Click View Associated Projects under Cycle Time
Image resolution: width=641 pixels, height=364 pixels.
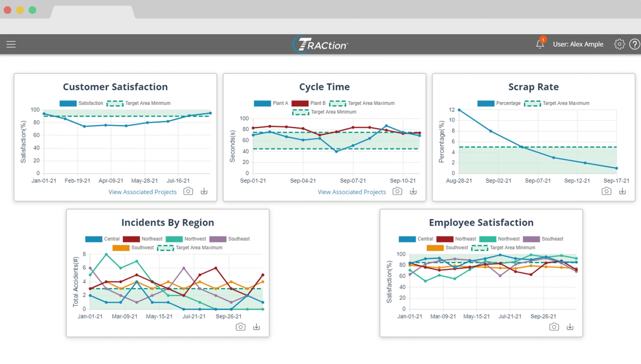pos(352,192)
